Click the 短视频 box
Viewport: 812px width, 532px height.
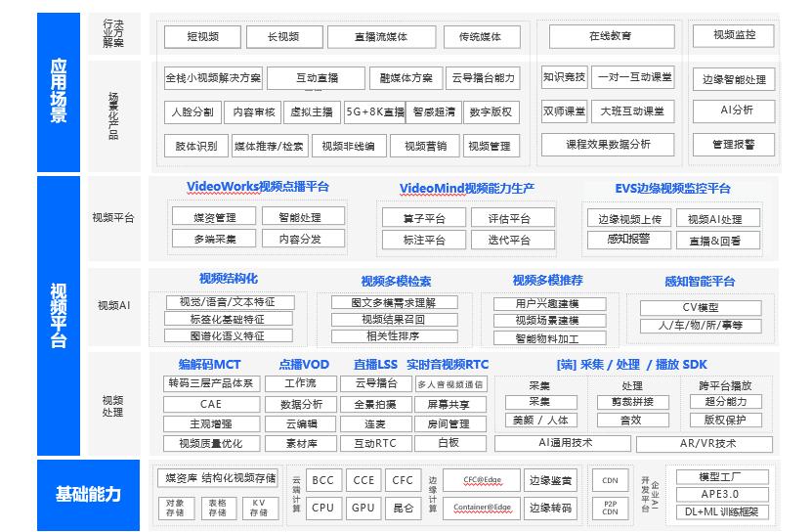coord(202,37)
